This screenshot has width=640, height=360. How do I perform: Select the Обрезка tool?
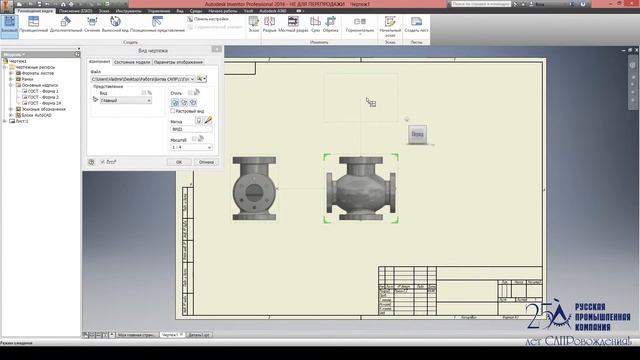tap(331, 24)
